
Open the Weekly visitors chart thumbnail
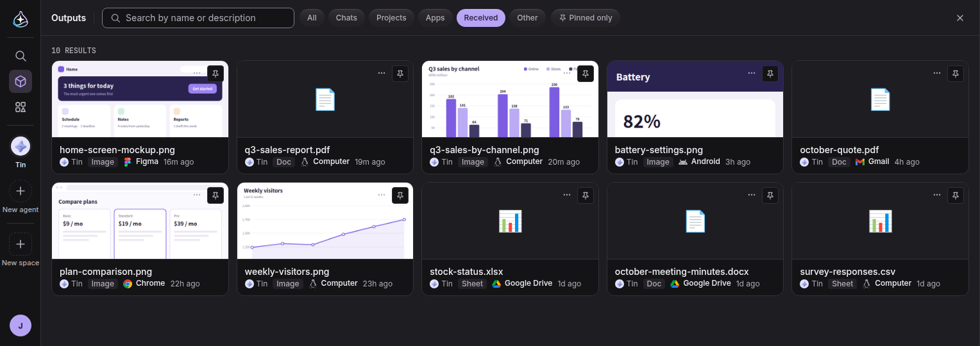325,221
